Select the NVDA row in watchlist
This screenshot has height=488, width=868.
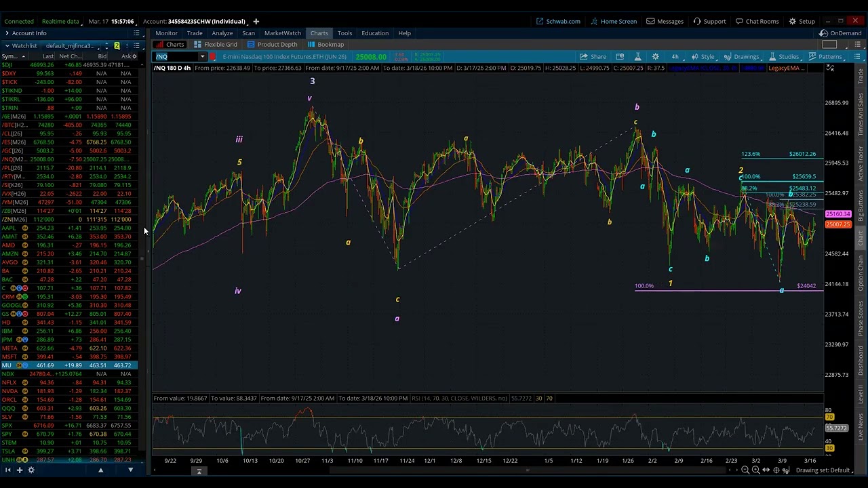pos(68,391)
